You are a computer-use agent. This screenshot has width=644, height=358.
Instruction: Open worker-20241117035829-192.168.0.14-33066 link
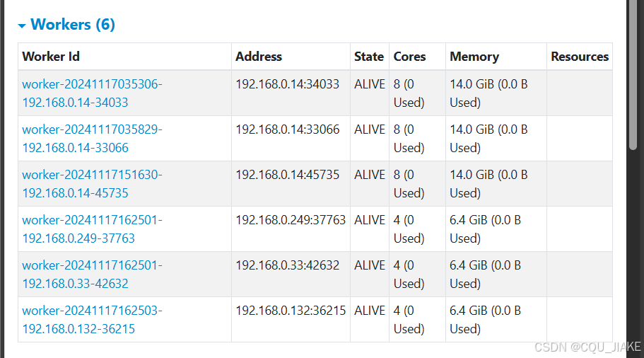click(x=92, y=138)
